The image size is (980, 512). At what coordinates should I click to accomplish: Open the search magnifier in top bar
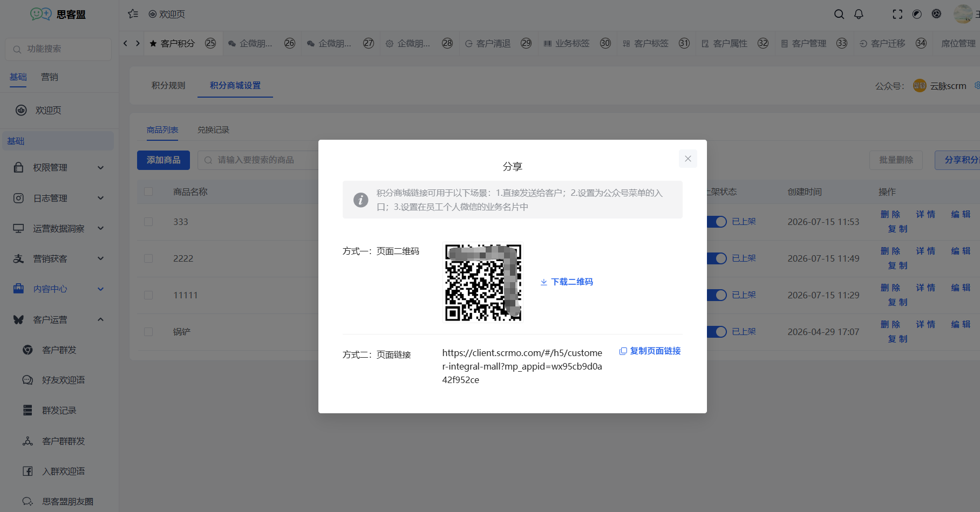point(839,14)
